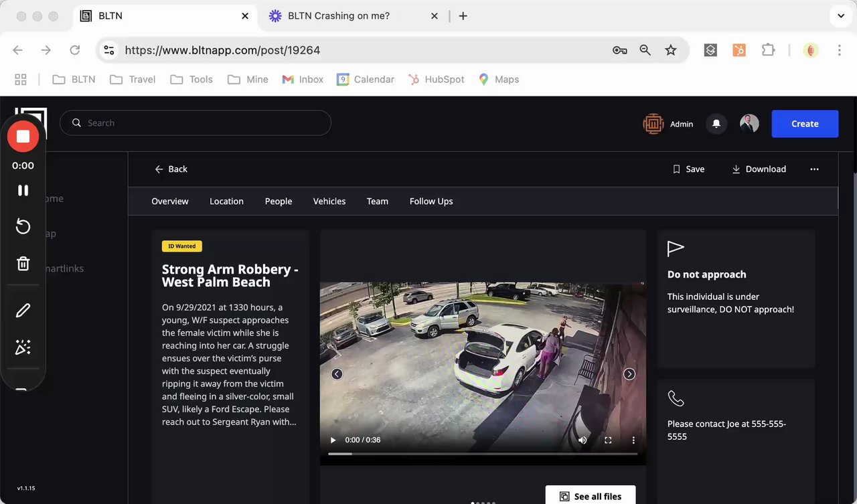Image resolution: width=857 pixels, height=504 pixels.
Task: Open the Calendar bookmark
Action: [x=366, y=80]
